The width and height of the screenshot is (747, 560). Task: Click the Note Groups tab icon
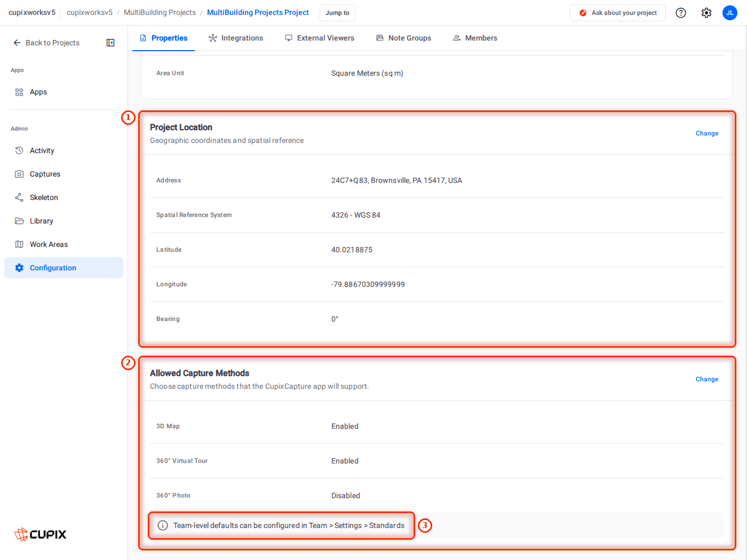380,38
